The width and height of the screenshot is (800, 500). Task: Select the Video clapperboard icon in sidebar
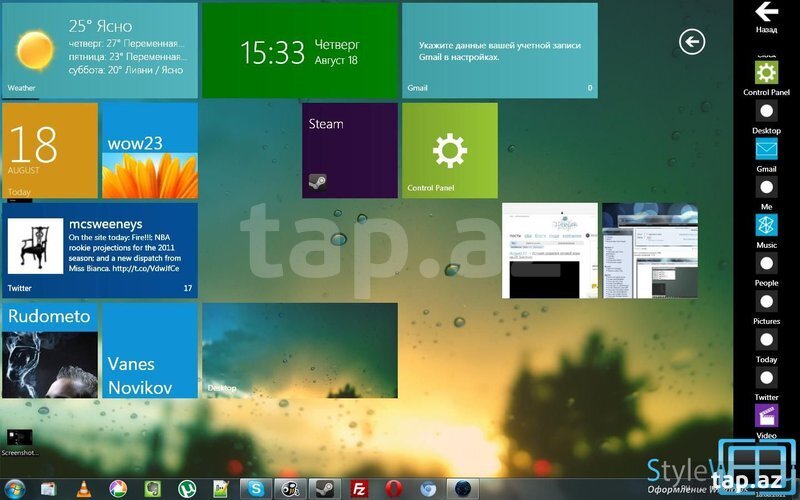tap(766, 416)
